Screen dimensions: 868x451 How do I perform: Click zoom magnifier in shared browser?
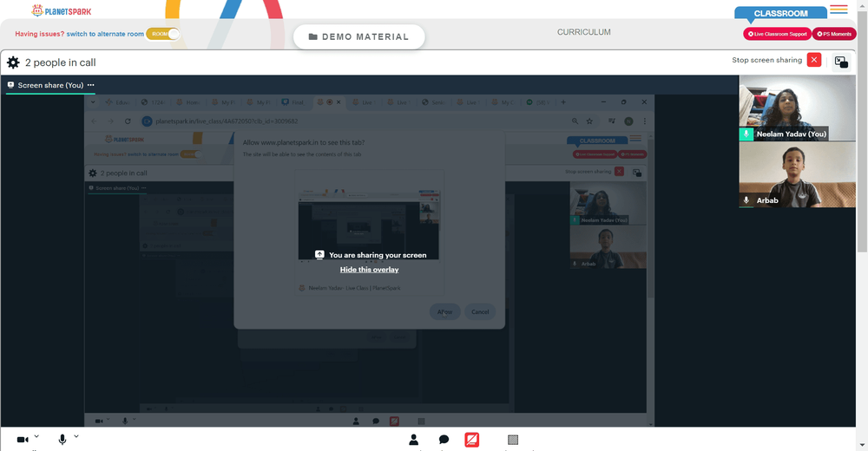(x=575, y=121)
